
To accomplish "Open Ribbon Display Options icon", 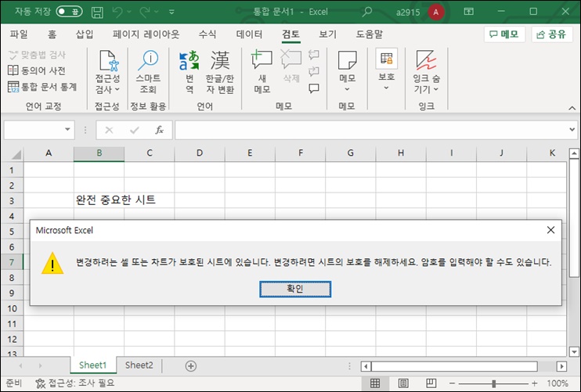I will tap(469, 12).
